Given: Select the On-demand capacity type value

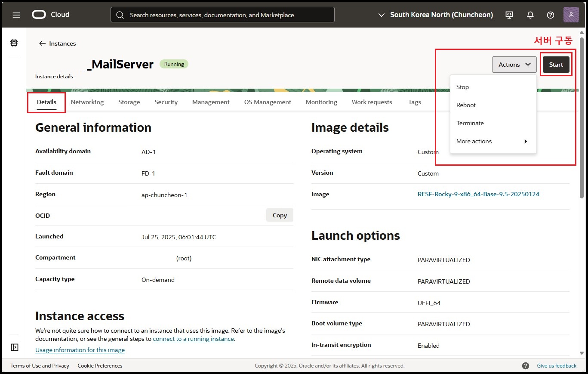Looking at the screenshot, I should tap(158, 280).
